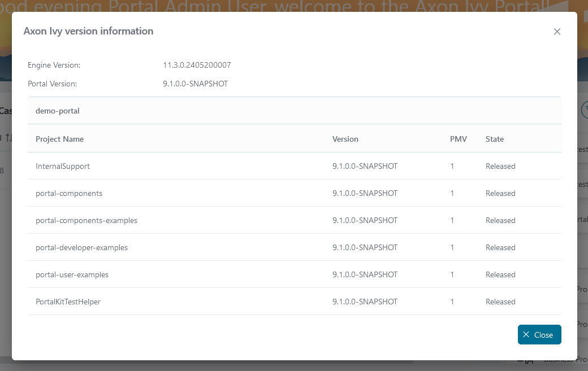Click the PMV value of PortalKitTestHelper
Screen dimensions: 588x371
452,302
